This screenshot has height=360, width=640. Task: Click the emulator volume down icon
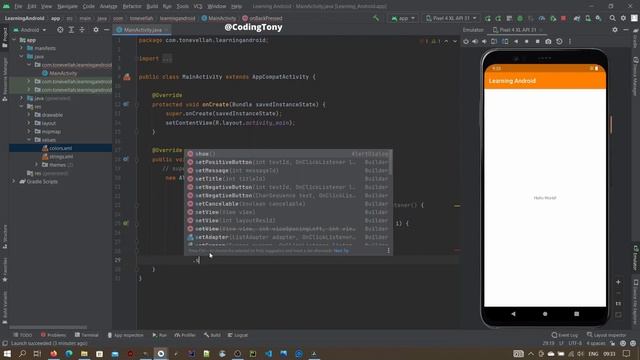[x=484, y=41]
